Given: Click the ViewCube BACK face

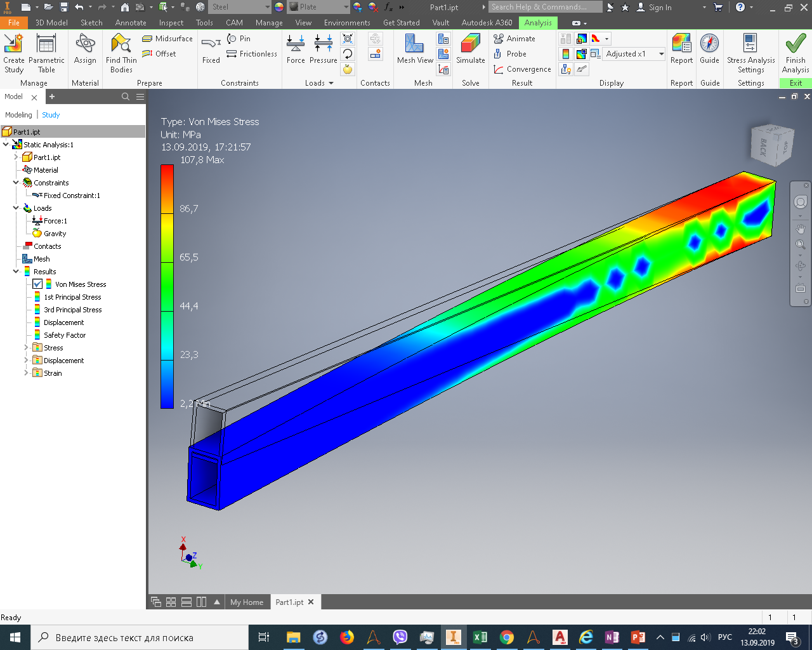Looking at the screenshot, I should click(763, 147).
